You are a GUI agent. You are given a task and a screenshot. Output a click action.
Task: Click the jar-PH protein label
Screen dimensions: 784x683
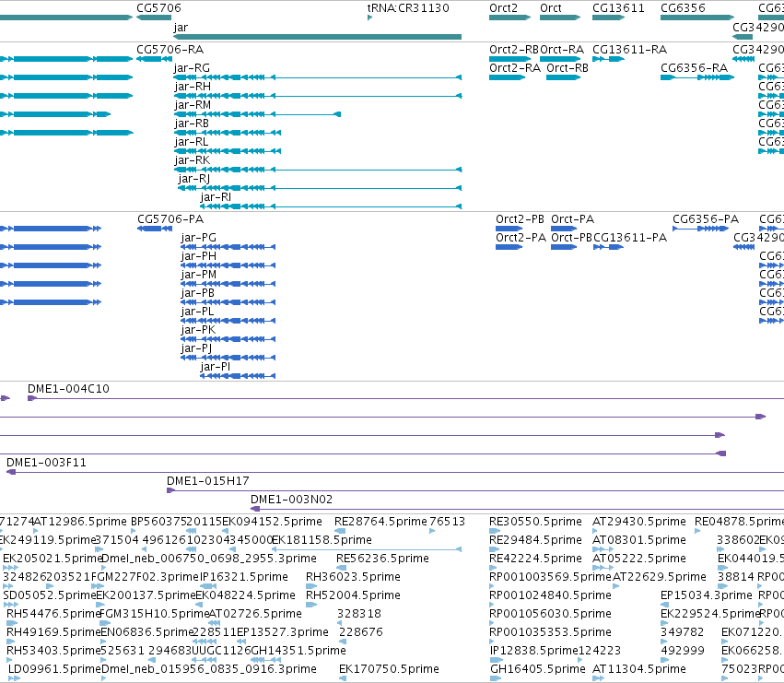[x=198, y=256]
